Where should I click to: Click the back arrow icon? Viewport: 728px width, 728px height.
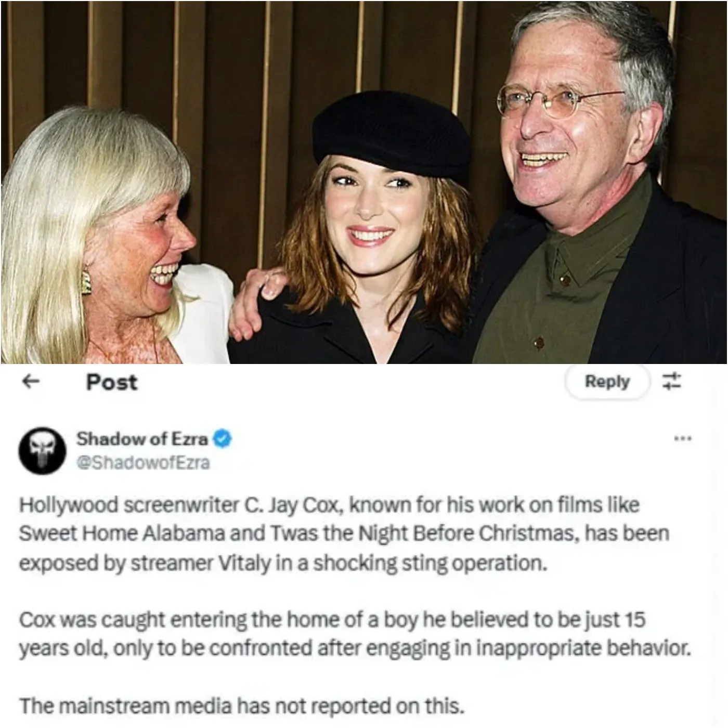(x=32, y=382)
